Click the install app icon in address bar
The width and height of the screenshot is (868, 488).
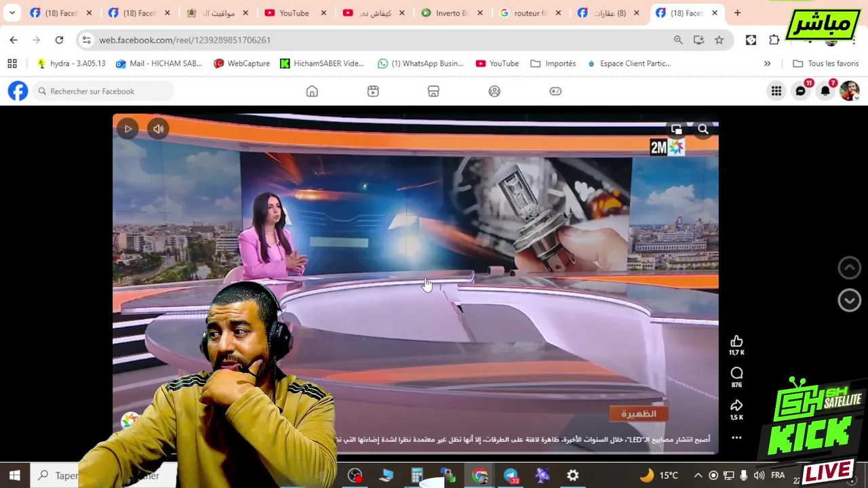click(698, 40)
